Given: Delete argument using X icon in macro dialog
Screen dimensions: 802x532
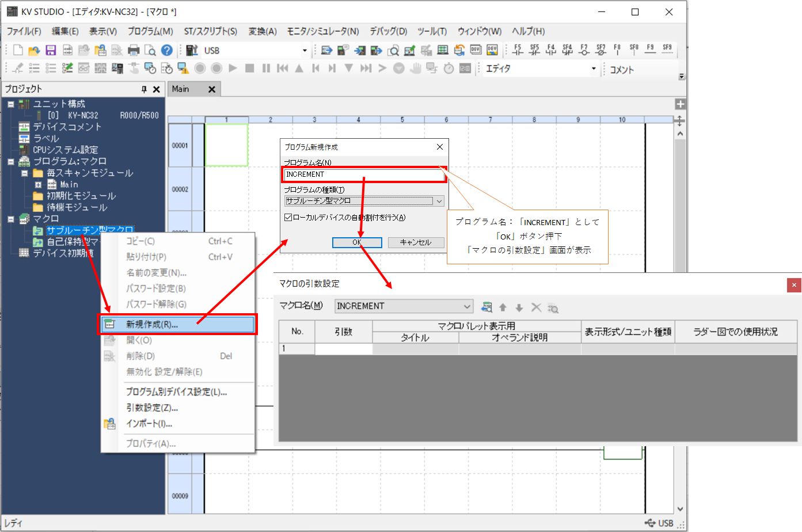Looking at the screenshot, I should pyautogui.click(x=536, y=307).
